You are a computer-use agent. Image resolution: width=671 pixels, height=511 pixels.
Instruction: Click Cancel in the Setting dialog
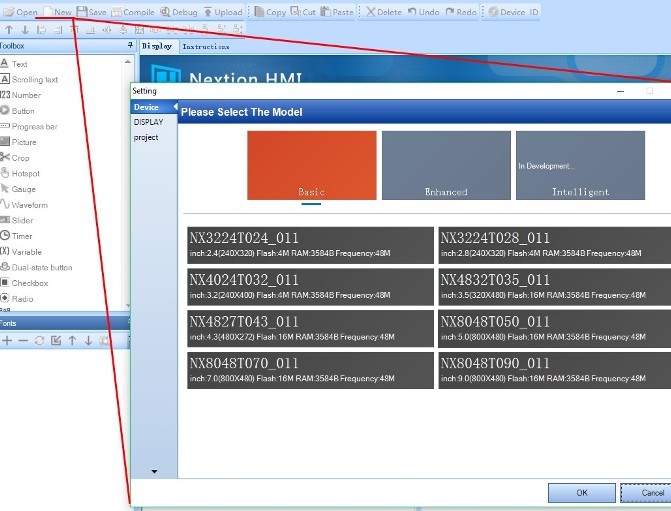(x=646, y=493)
